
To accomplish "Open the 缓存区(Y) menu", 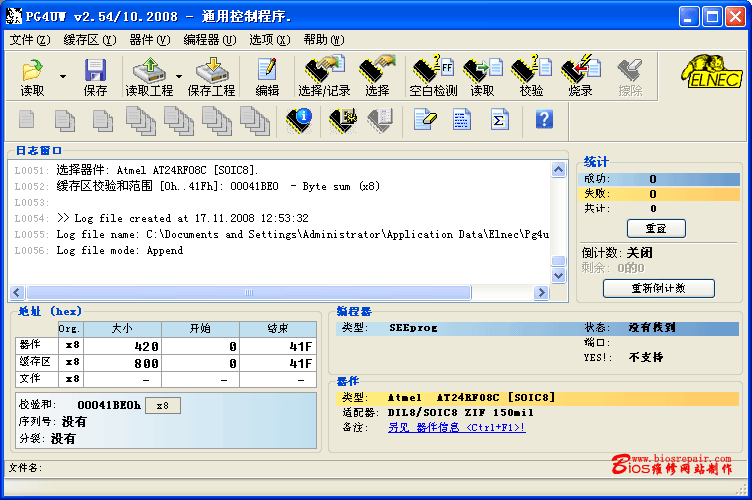I will click(90, 40).
